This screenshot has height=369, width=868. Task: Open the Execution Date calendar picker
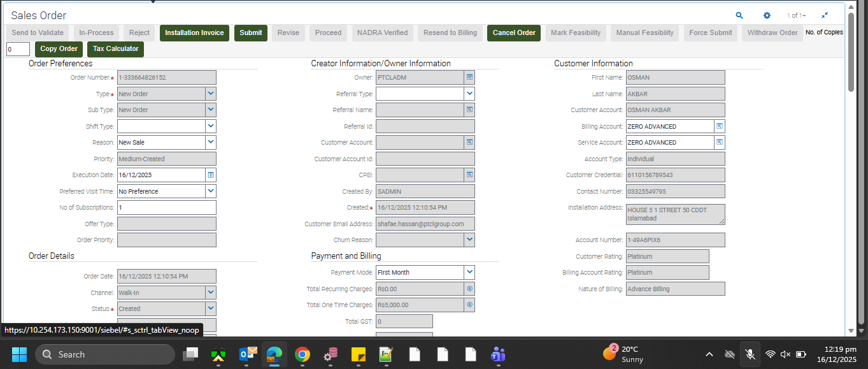tap(211, 175)
